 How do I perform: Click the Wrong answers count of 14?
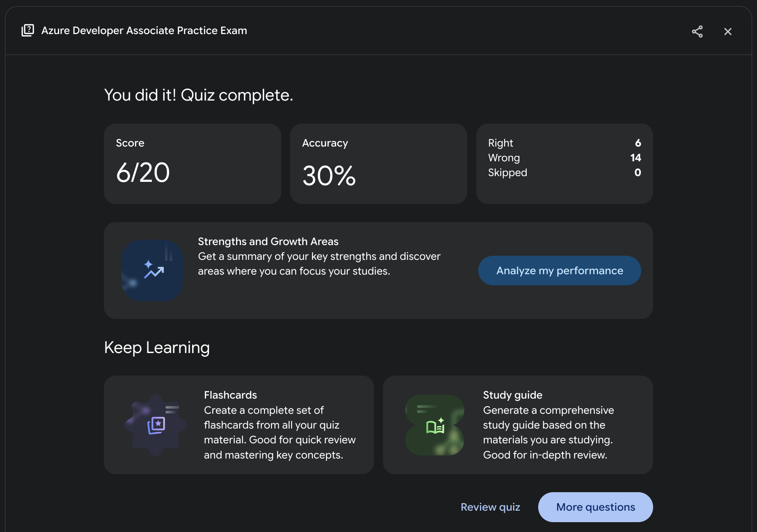635,158
